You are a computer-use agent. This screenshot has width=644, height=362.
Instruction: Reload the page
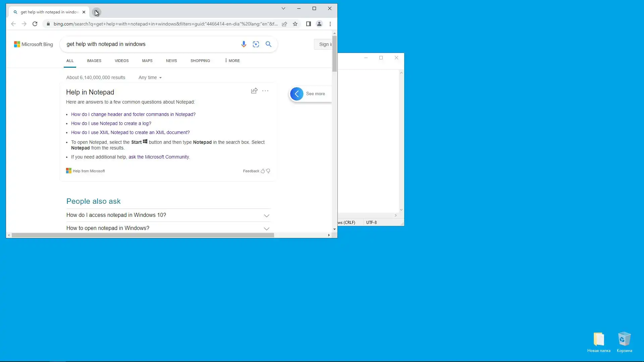pos(35,24)
